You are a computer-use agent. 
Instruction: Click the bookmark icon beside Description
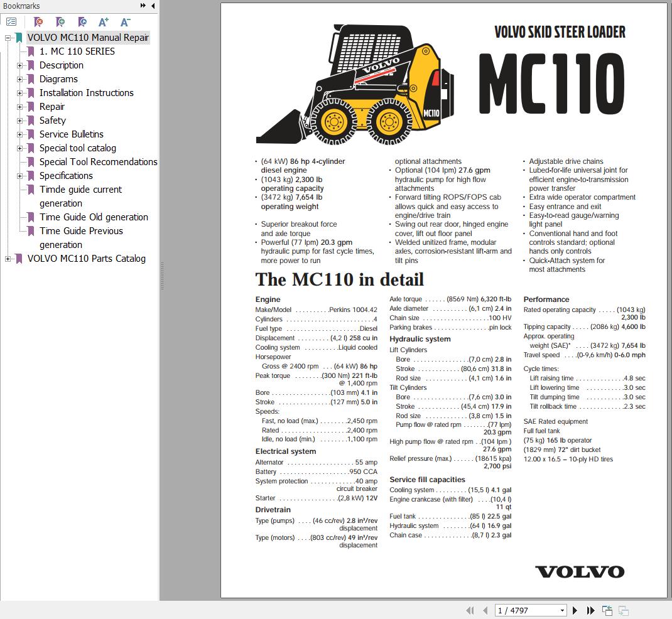pyautogui.click(x=31, y=65)
